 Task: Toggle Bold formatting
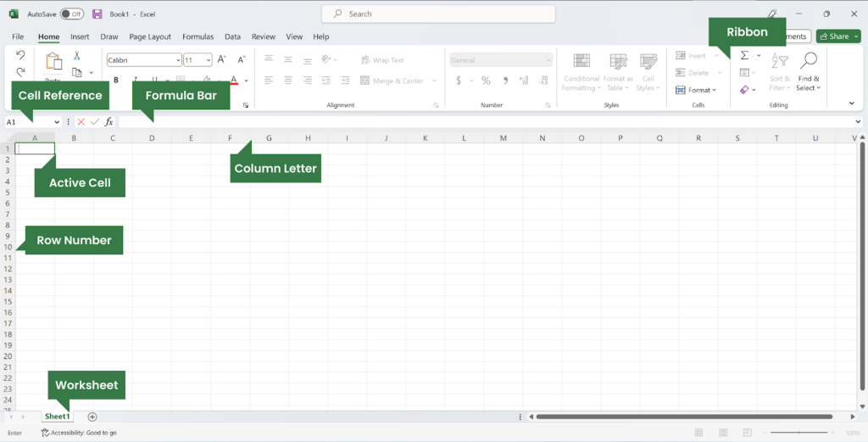coord(115,81)
